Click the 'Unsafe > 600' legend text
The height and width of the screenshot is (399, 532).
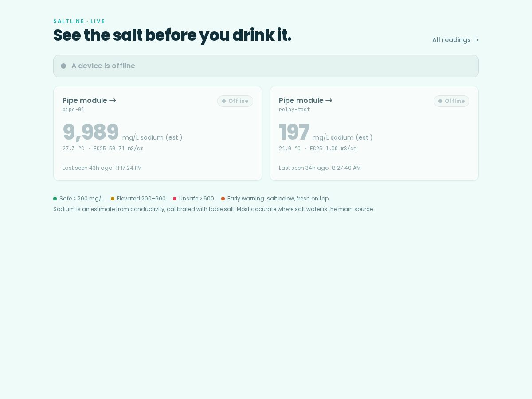(x=196, y=199)
